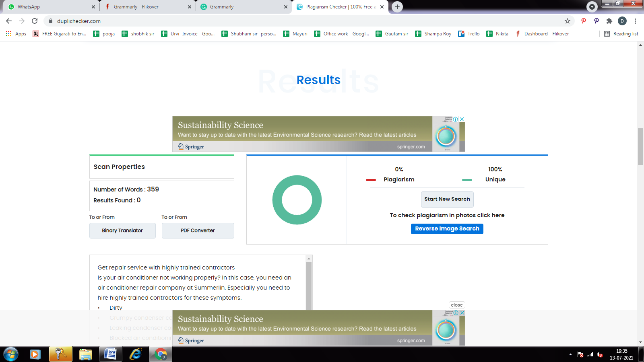Click the 'Results Found : 0' text
The height and width of the screenshot is (362, 644).
point(117,200)
